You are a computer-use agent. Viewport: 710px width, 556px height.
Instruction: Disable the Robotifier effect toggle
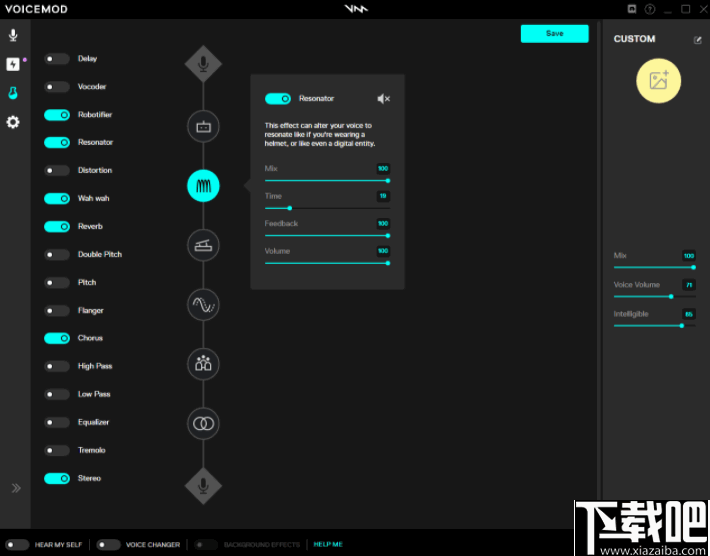[x=57, y=115]
